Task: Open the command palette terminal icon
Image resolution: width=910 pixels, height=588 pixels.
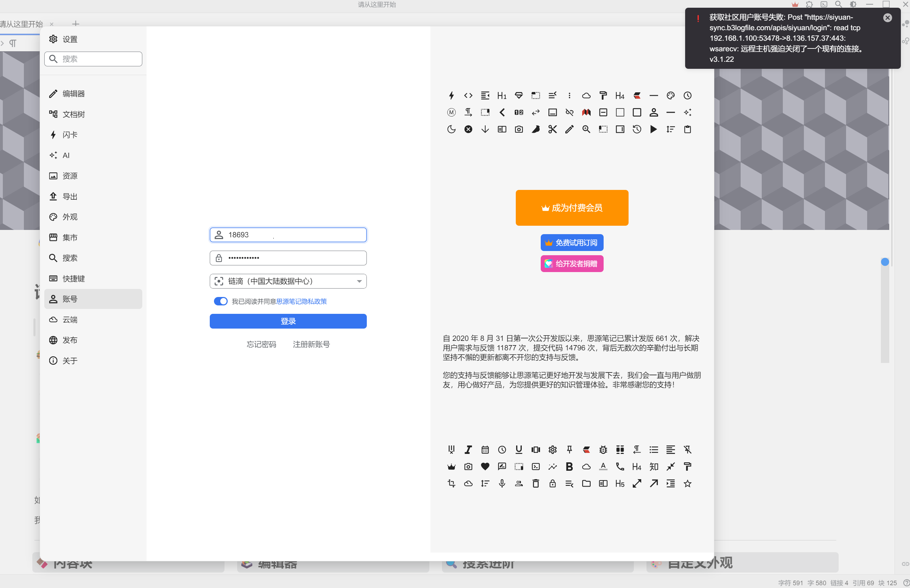Action: click(x=824, y=4)
